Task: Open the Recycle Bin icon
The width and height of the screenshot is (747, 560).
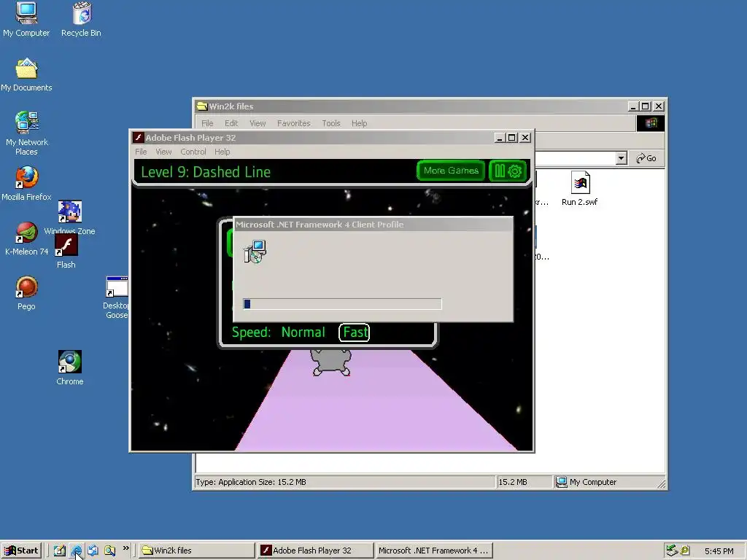Action: pos(81,19)
